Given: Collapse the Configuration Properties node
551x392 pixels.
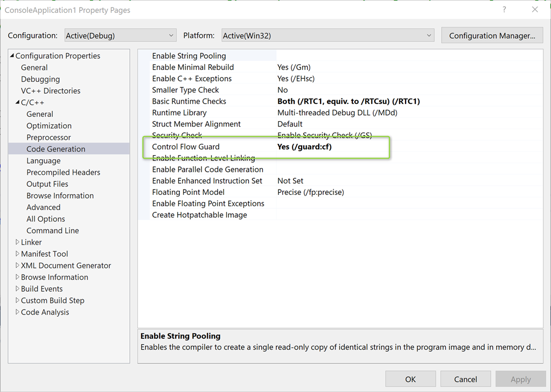Looking at the screenshot, I should tap(12, 55).
